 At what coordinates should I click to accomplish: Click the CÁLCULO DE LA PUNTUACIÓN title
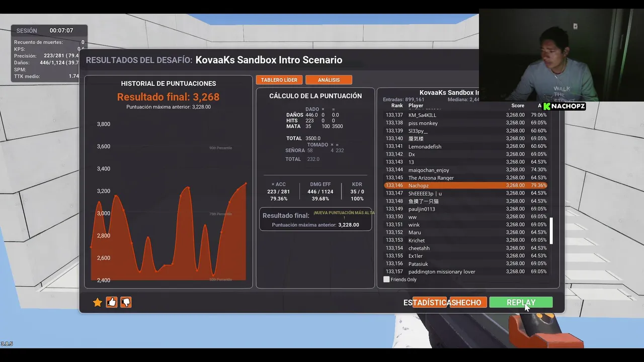pyautogui.click(x=315, y=96)
